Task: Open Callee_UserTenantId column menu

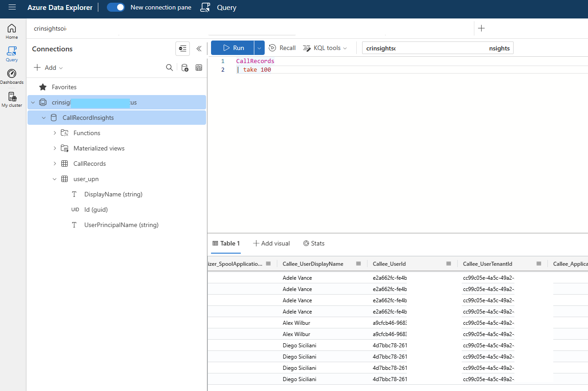Action: pyautogui.click(x=539, y=264)
